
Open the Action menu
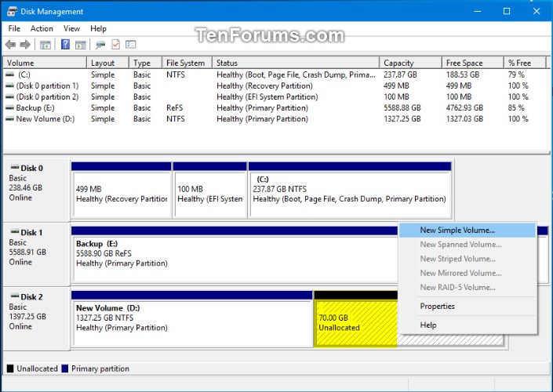[x=42, y=28]
